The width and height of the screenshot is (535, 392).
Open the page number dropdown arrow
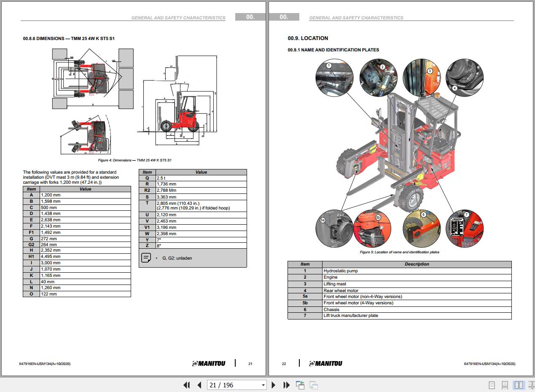[263, 385]
